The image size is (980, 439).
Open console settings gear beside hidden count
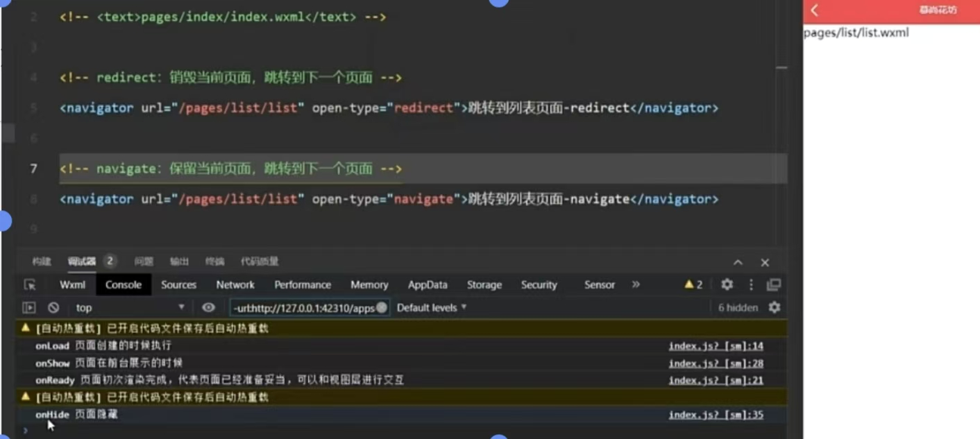tap(775, 308)
